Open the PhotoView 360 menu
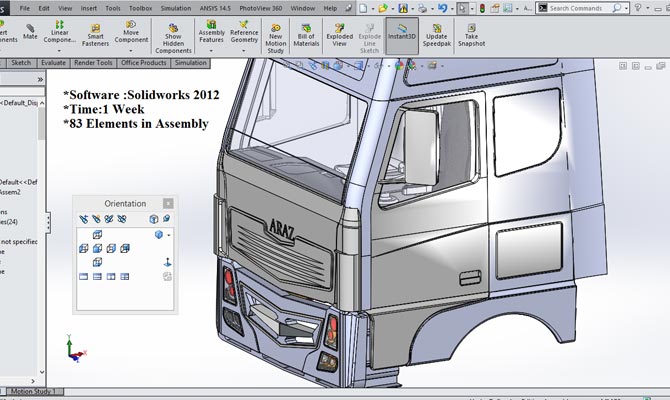The image size is (670, 400). pos(261,8)
